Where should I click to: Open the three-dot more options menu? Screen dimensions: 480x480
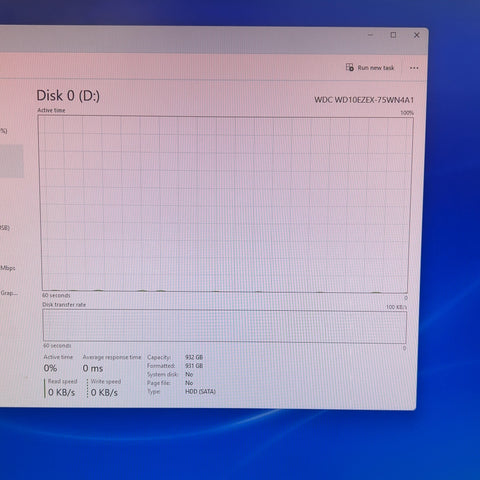click(x=414, y=68)
